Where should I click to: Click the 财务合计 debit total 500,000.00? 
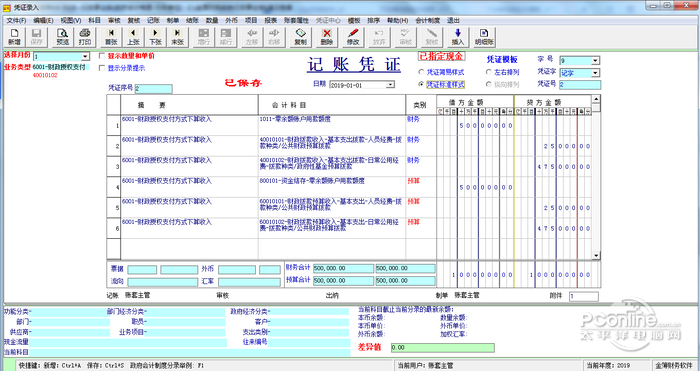click(343, 268)
